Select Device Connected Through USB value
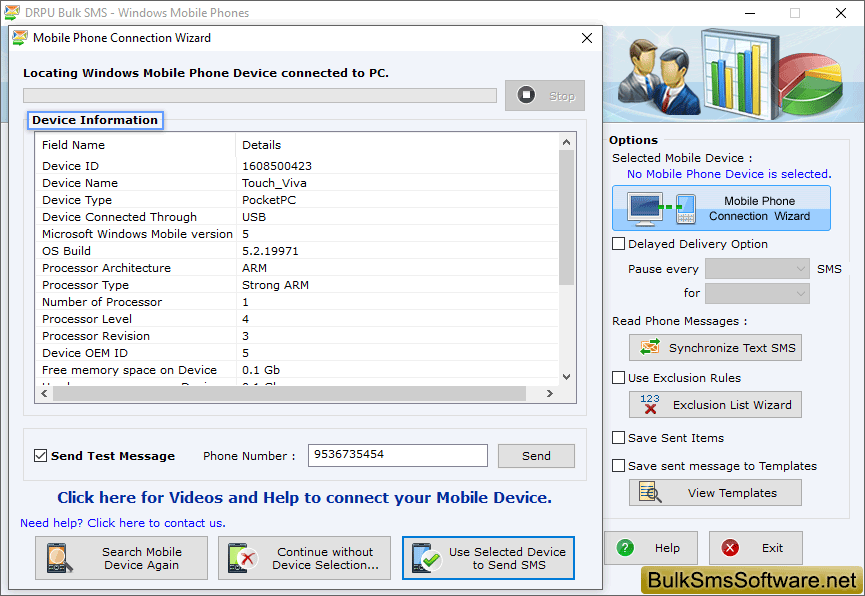865x596 pixels. point(254,217)
